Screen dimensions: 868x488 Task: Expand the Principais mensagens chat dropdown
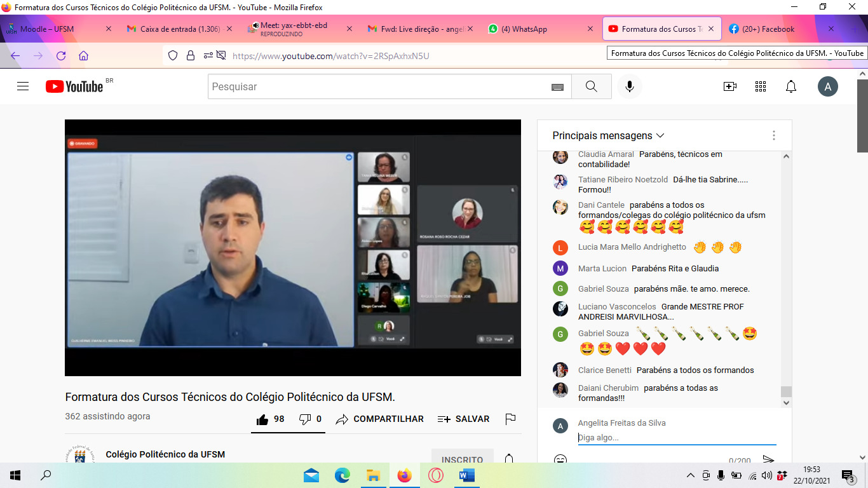(x=608, y=135)
